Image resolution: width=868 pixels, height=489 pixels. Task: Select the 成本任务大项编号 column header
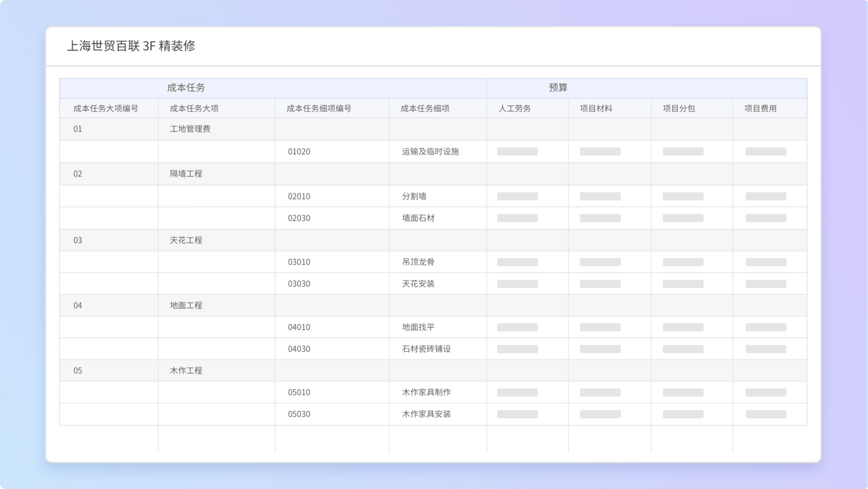click(106, 108)
